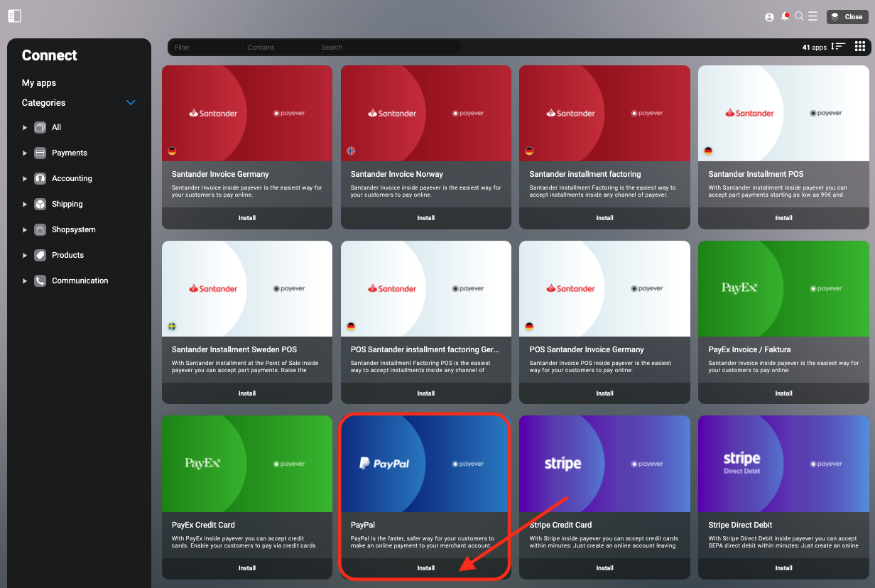Open My apps in the sidebar
The image size is (875, 588).
pos(39,83)
